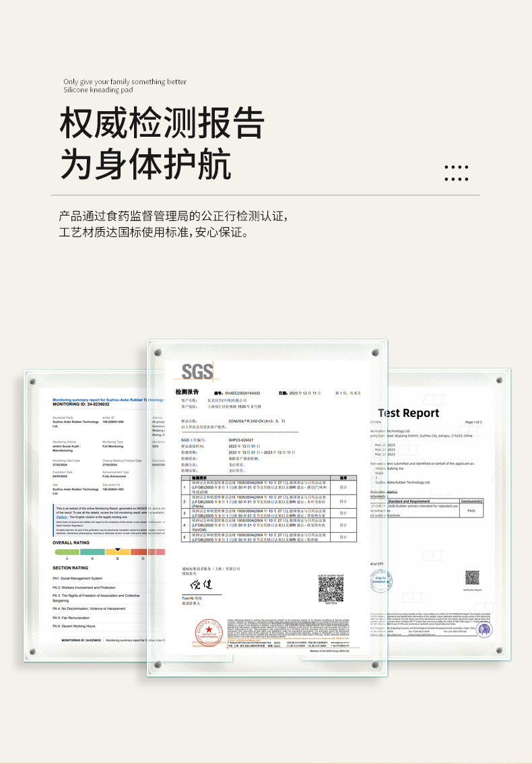Image resolution: width=532 pixels, height=764 pixels.
Task: Click the 'Conclusion(s)' column header
Action: click(x=471, y=501)
